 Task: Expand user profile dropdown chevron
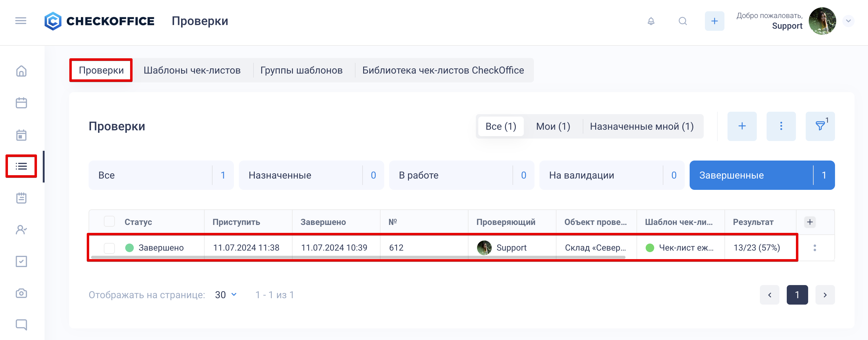click(848, 21)
